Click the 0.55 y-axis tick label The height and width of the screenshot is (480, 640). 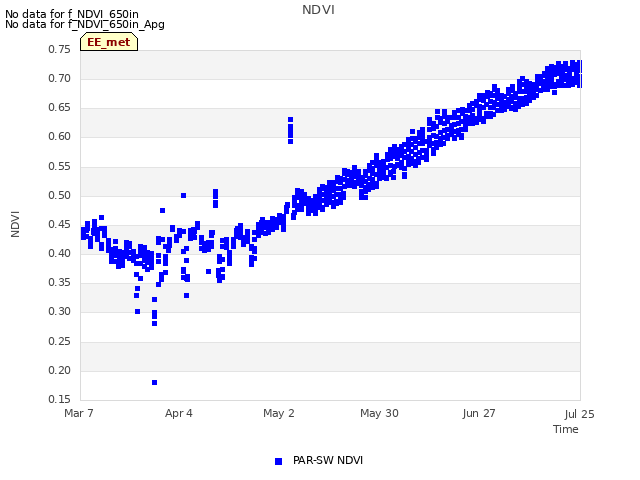[59, 166]
